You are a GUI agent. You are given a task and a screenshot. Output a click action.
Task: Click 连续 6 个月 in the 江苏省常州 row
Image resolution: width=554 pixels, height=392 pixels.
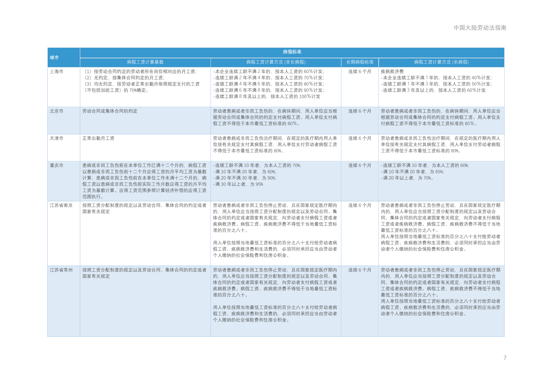click(360, 270)
